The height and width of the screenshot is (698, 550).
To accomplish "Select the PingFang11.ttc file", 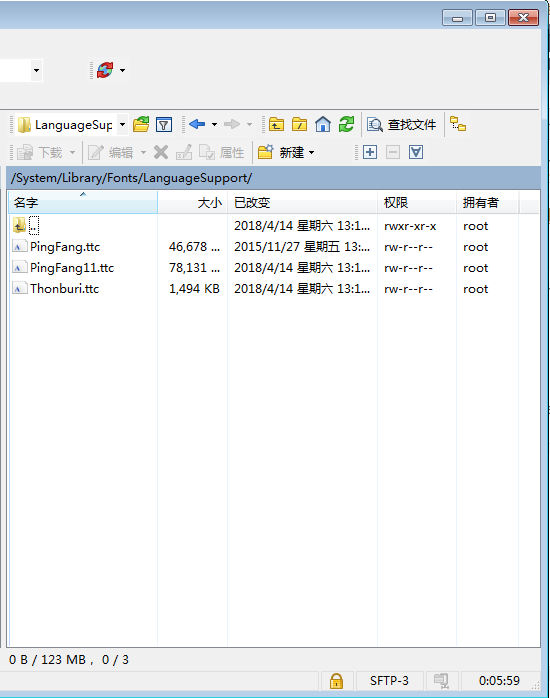I will tap(72, 268).
